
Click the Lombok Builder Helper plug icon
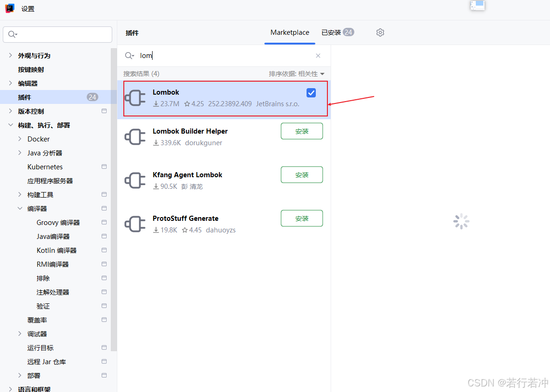[135, 137]
